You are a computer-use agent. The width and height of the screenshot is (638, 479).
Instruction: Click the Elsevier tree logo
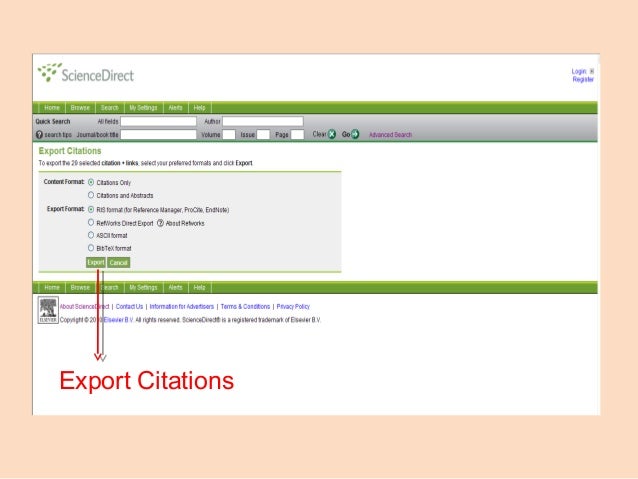[x=48, y=310]
